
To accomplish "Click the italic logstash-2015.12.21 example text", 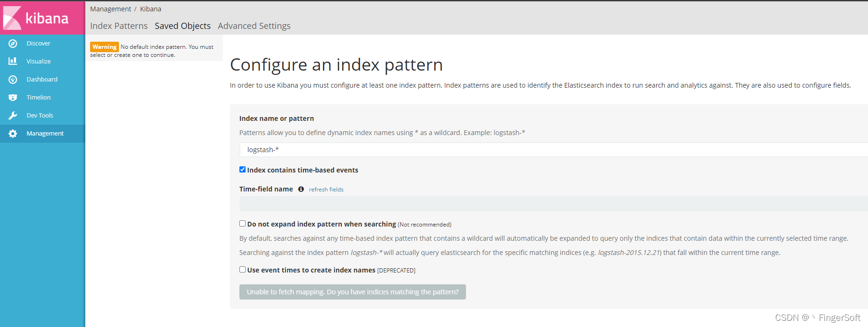I will coord(629,253).
